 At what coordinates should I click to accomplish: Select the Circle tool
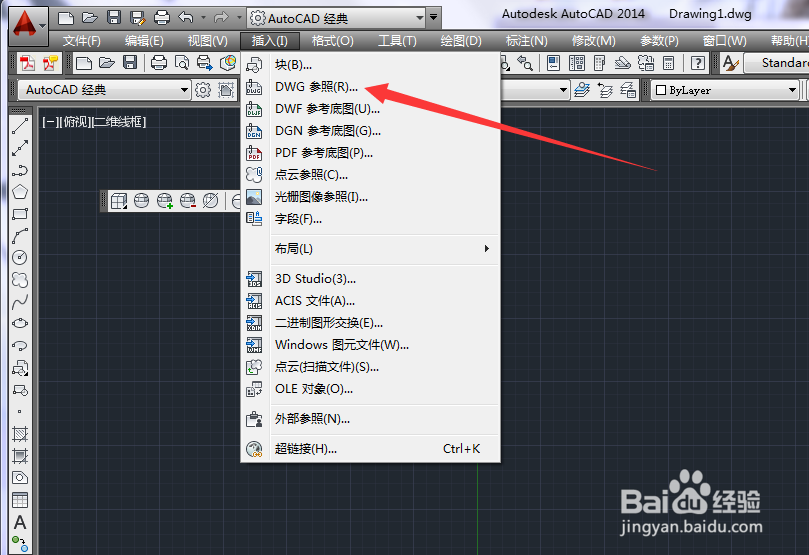click(x=20, y=257)
